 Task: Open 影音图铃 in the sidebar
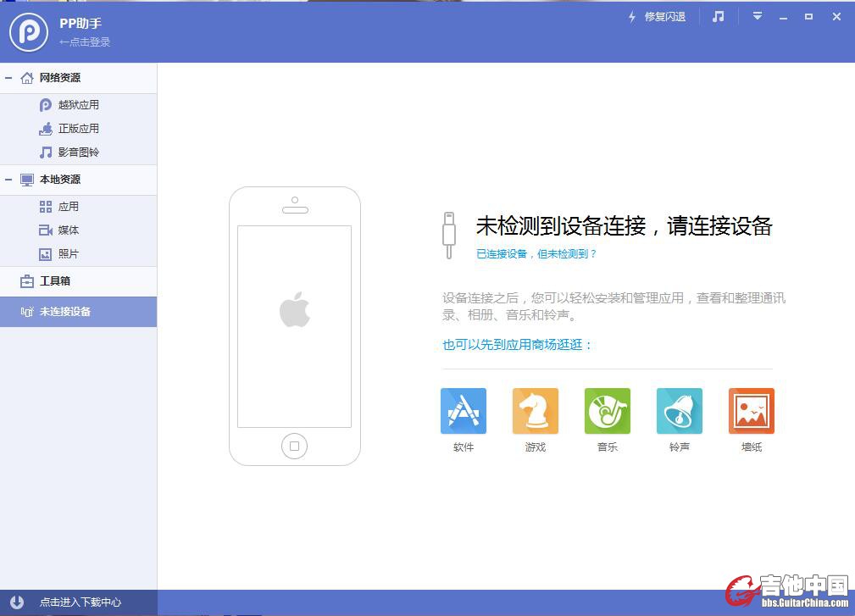point(78,153)
